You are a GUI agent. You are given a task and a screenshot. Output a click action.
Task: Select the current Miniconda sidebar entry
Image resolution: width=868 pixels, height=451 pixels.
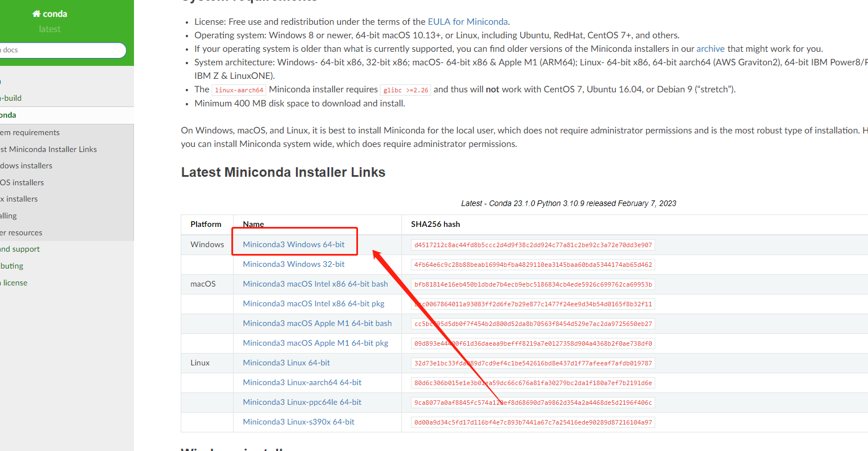click(66, 115)
